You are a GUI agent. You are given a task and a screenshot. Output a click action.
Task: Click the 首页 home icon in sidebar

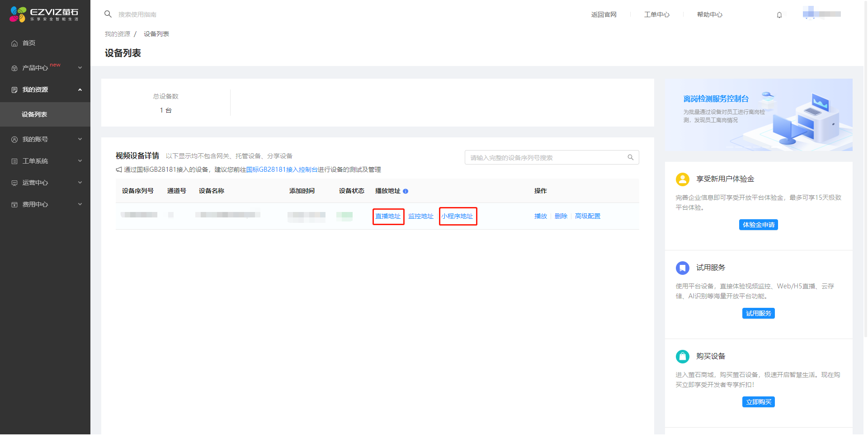(x=14, y=43)
